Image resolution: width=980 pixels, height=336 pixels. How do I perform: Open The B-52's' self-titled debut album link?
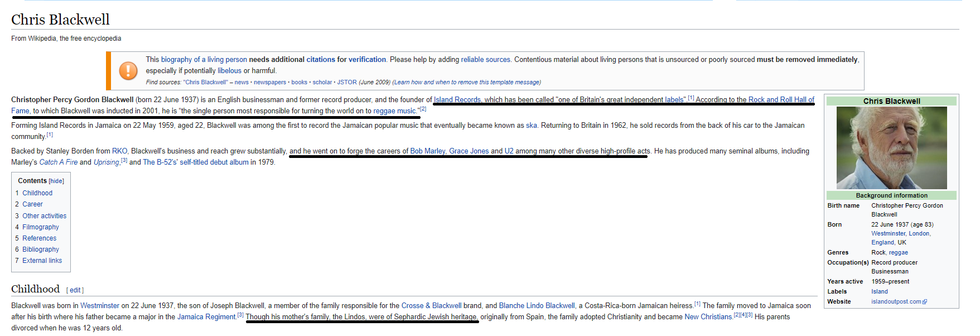point(196,162)
